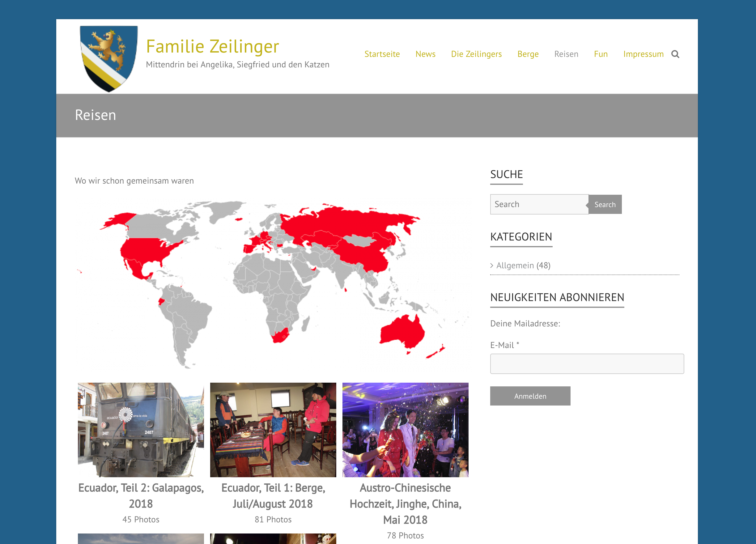The height and width of the screenshot is (544, 756).
Task: Click the arrow beside Allgemein category
Action: (x=492, y=265)
